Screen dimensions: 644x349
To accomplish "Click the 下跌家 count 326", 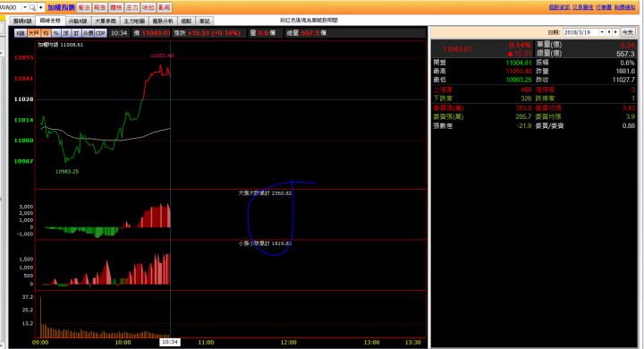I will coord(526,98).
